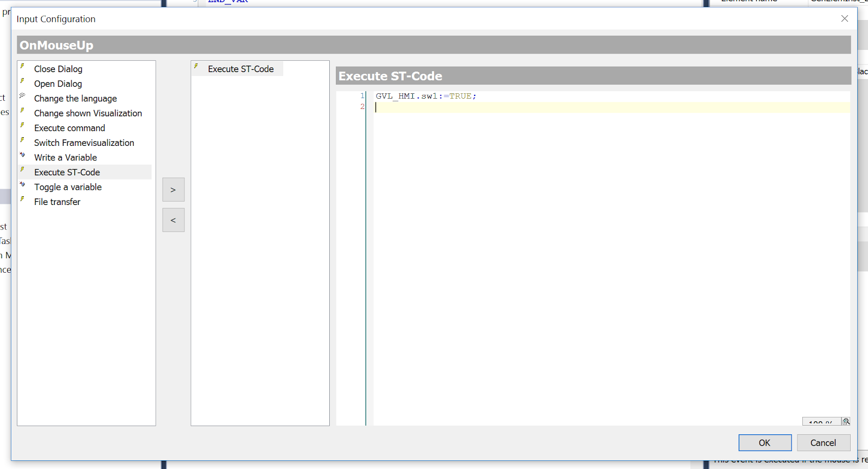Close the Input Configuration window

click(x=844, y=18)
